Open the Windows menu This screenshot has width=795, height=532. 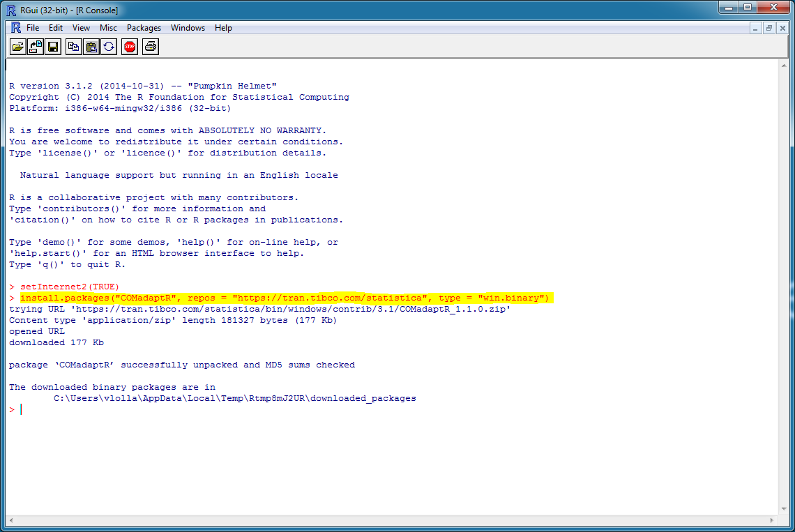(x=188, y=28)
